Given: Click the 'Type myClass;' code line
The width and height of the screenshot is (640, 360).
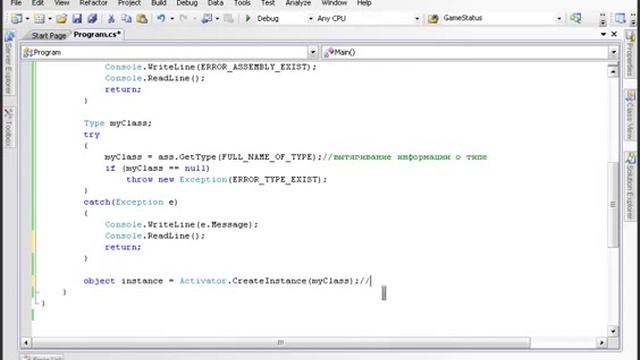Looking at the screenshot, I should (x=118, y=123).
